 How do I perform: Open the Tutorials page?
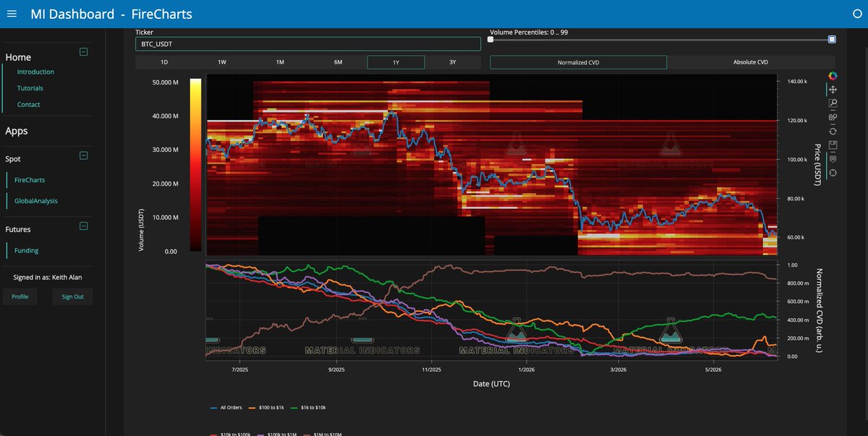[x=30, y=88]
